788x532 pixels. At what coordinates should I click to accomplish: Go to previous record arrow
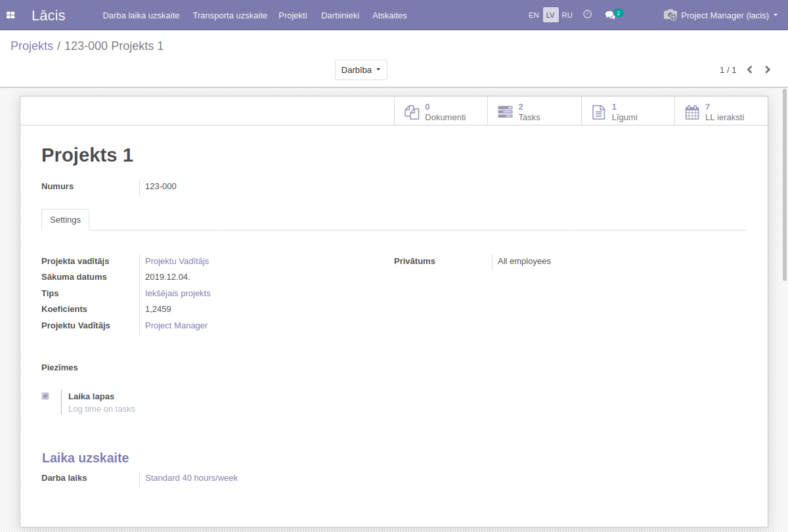point(749,70)
